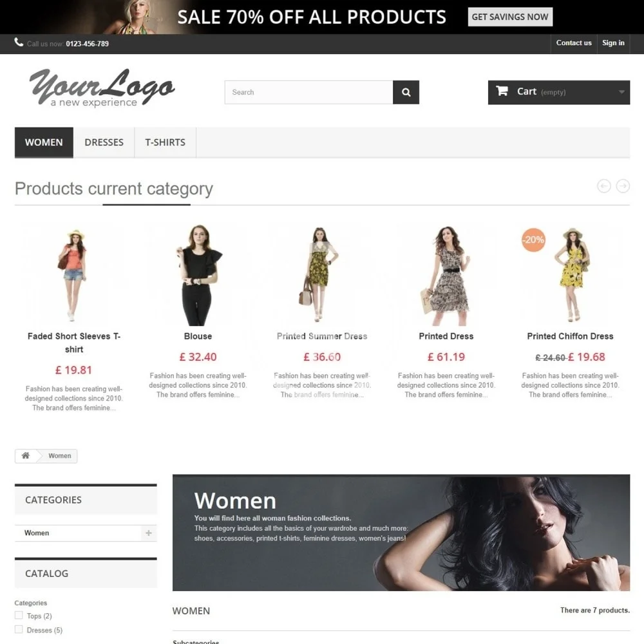Screen dimensions: 644x644
Task: Open the Contact us link
Action: click(574, 43)
